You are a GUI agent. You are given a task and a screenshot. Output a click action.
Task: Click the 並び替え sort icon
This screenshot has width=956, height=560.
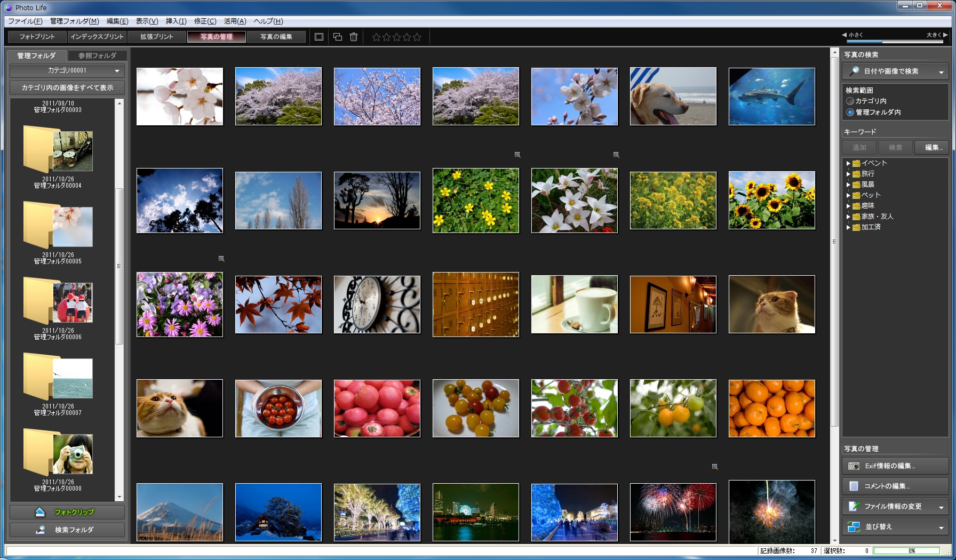click(x=854, y=526)
